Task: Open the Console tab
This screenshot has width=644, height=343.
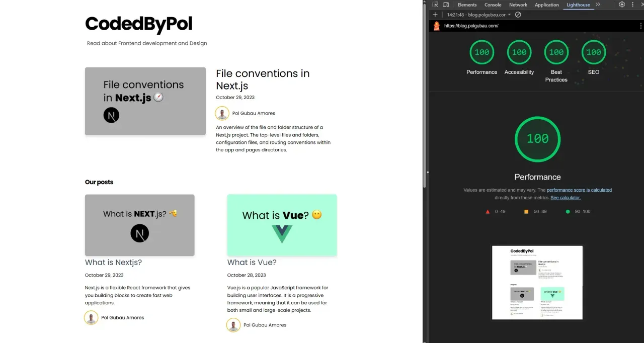Action: 493,5
